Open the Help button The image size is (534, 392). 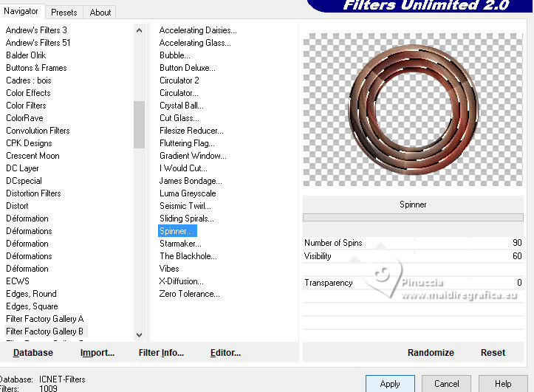coord(503,384)
